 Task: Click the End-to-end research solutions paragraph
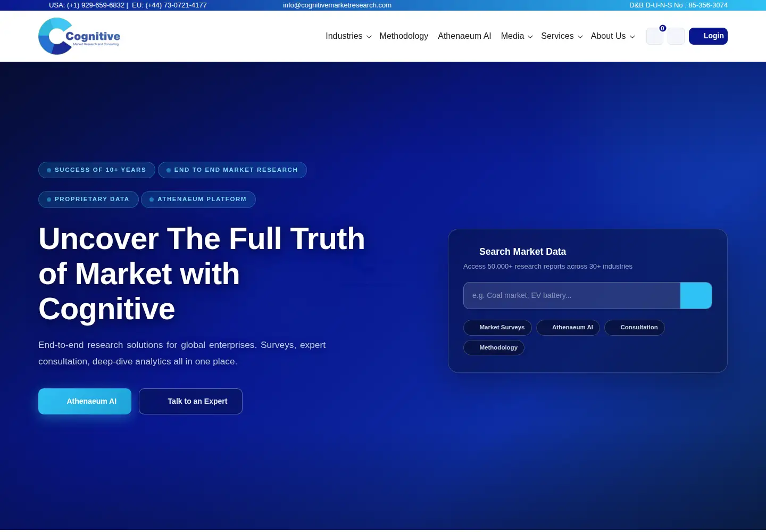(x=182, y=353)
